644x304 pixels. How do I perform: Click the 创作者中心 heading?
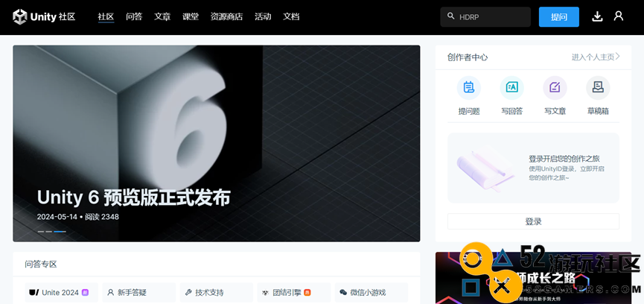click(x=468, y=57)
